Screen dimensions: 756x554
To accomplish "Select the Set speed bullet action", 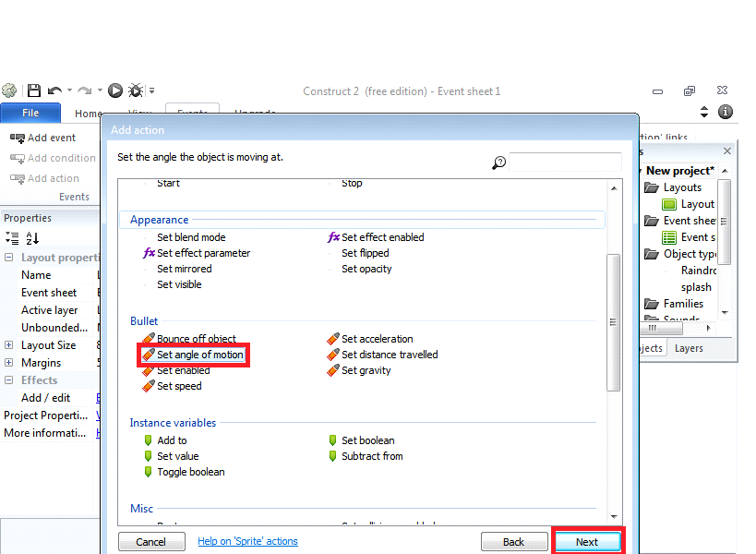I will tap(172, 386).
